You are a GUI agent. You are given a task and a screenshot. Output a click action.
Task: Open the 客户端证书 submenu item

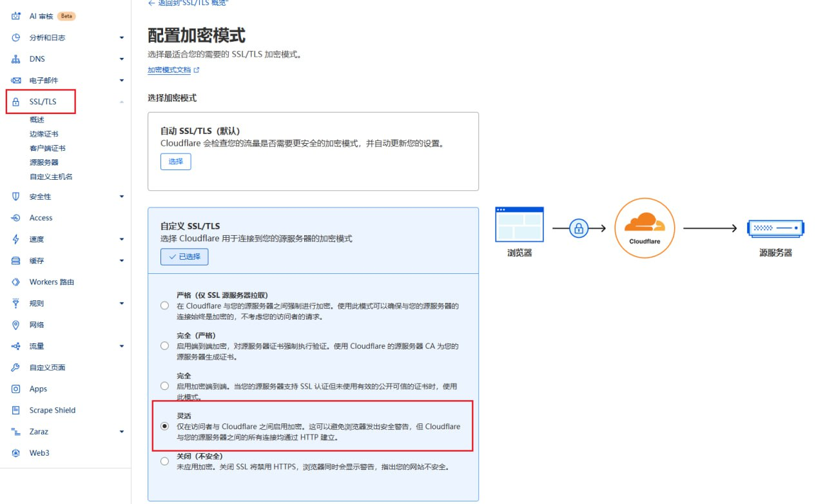48,148
